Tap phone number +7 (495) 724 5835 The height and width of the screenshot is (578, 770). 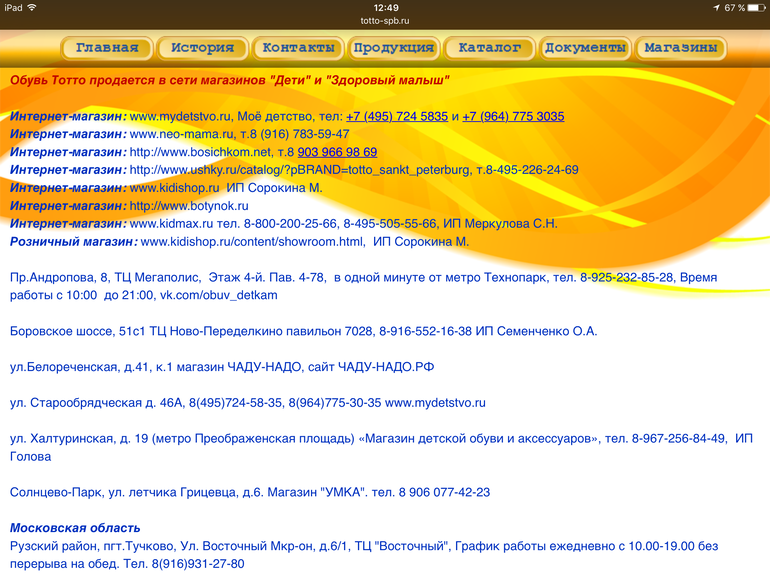pos(397,116)
